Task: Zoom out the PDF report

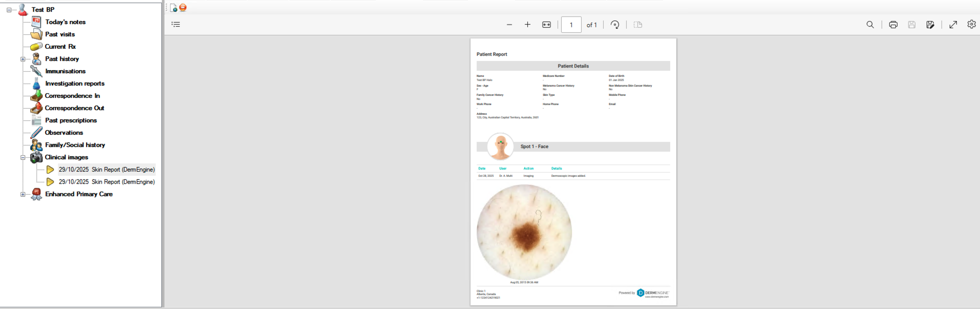Action: (x=509, y=25)
